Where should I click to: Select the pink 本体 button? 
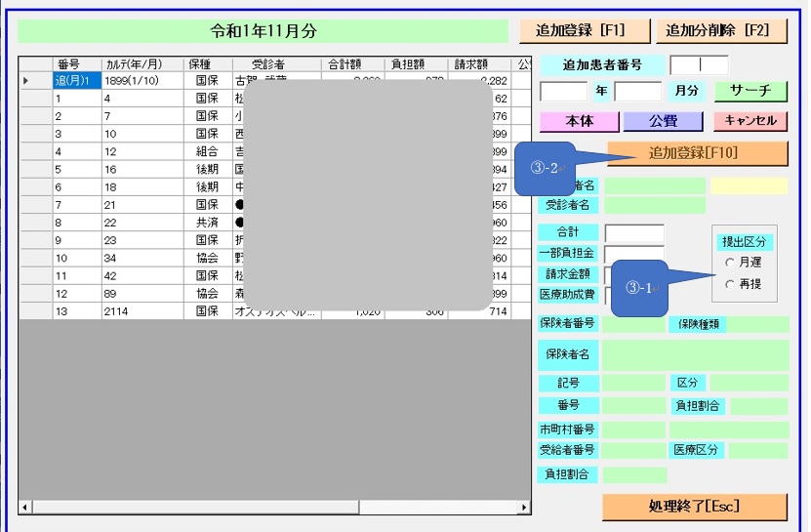click(x=579, y=121)
